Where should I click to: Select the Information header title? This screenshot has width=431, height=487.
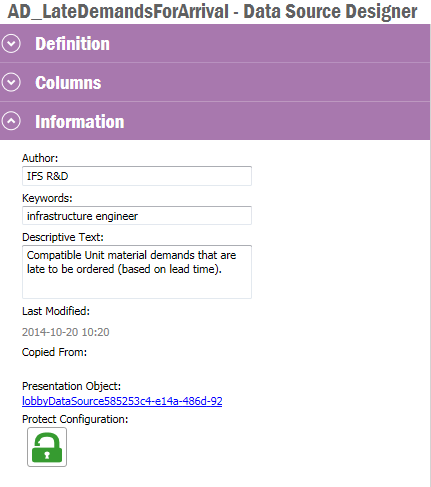(x=80, y=121)
